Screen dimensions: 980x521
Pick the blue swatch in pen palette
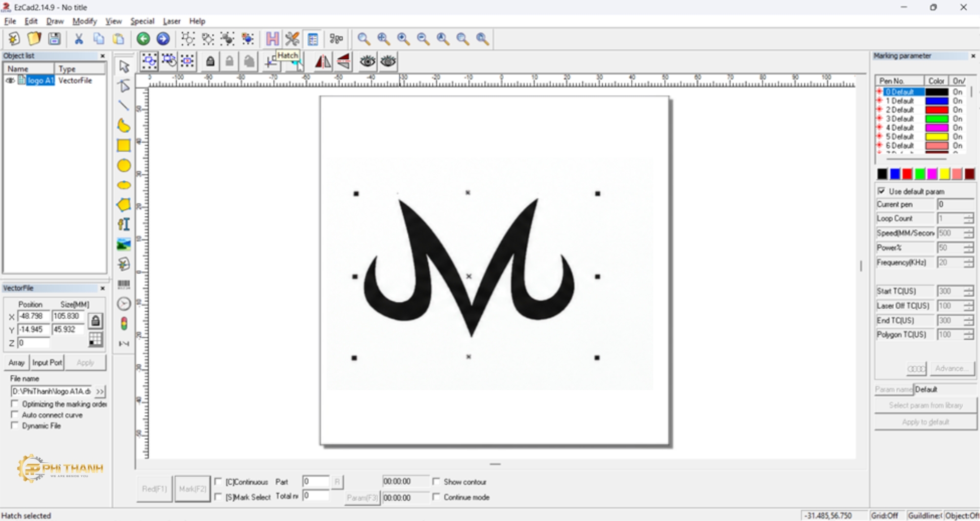click(895, 174)
